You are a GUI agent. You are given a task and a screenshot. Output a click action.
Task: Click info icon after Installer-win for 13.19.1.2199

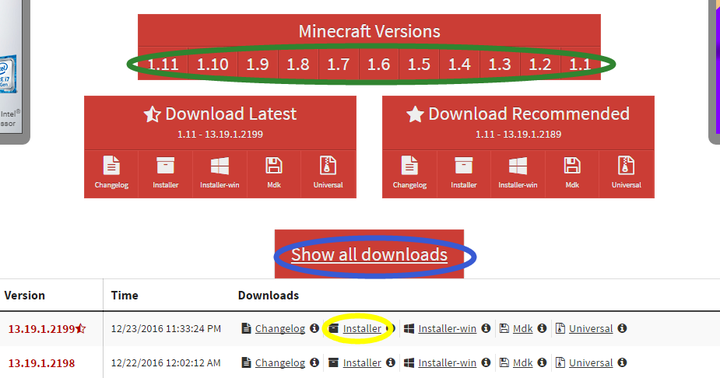486,328
